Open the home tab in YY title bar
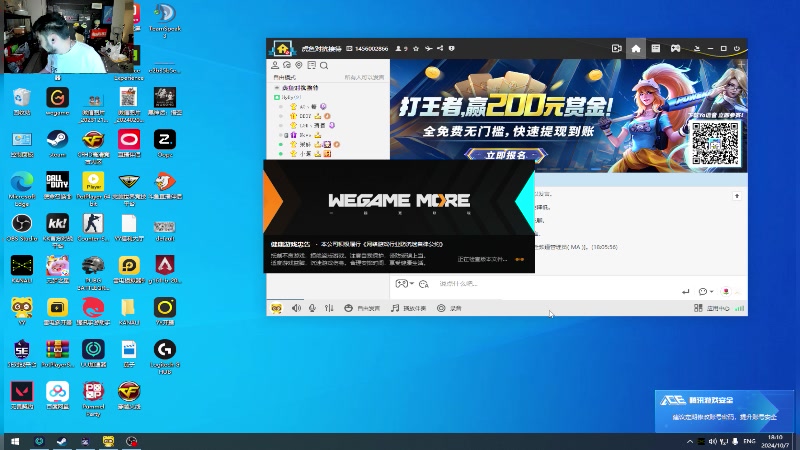This screenshot has height=450, width=800. (636, 48)
